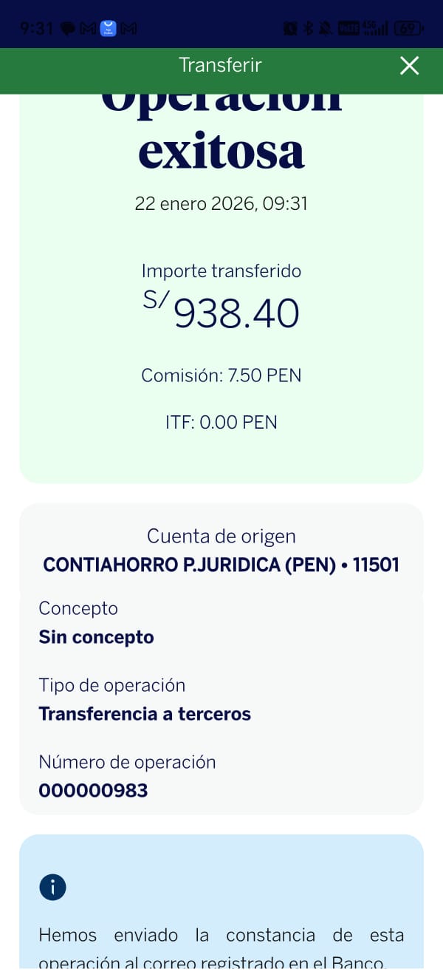This screenshot has height=980, width=443.
Task: Tap the Comisión: 7.50 PEN line
Action: coord(221,375)
